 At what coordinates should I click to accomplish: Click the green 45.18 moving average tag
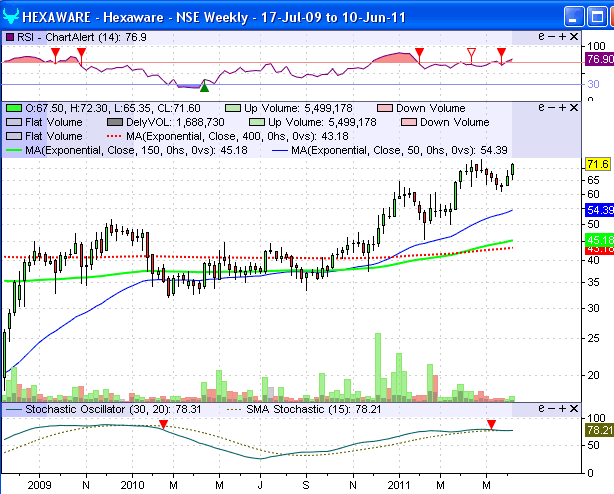coord(600,239)
